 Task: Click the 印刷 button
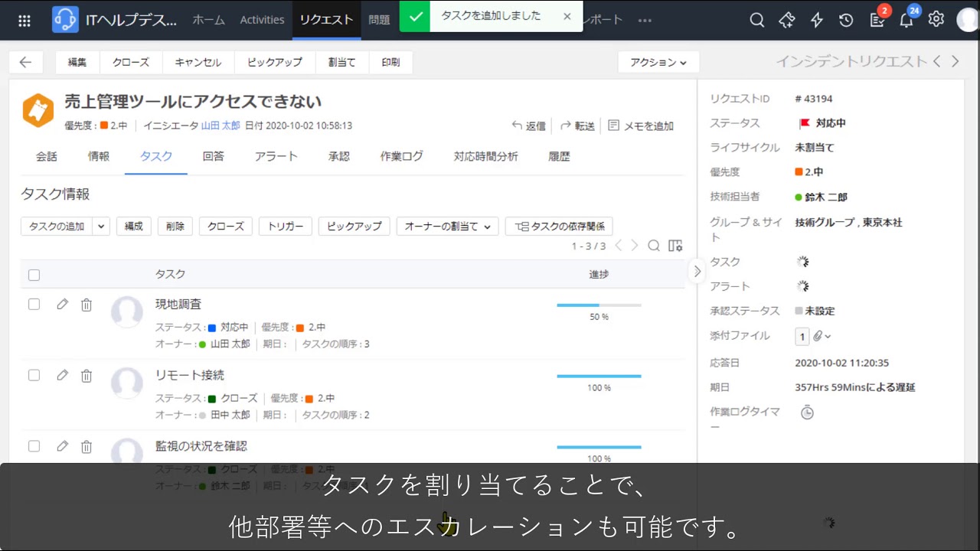click(390, 62)
